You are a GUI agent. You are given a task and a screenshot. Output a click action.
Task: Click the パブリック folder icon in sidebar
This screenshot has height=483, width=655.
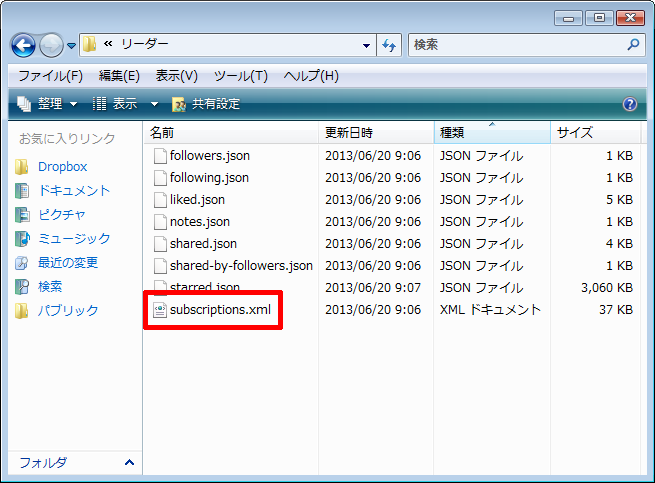click(x=22, y=310)
